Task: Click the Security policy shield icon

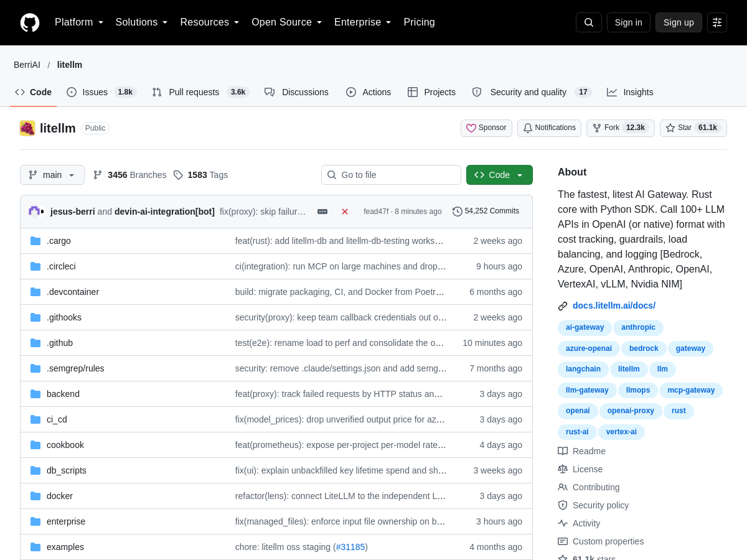Action: [563, 505]
